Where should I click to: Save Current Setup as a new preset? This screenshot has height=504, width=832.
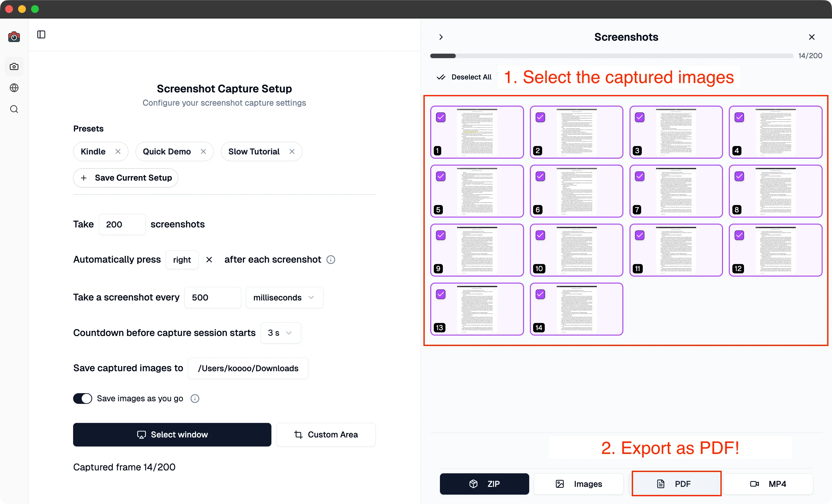(125, 178)
